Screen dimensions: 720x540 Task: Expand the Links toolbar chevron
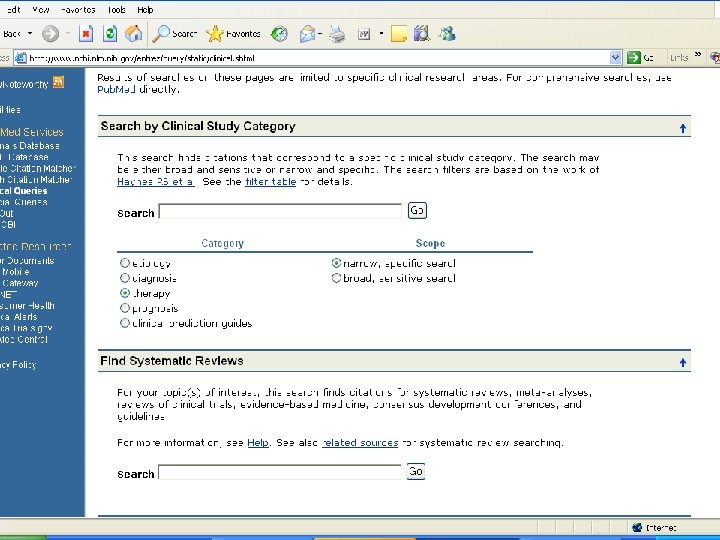tap(698, 55)
